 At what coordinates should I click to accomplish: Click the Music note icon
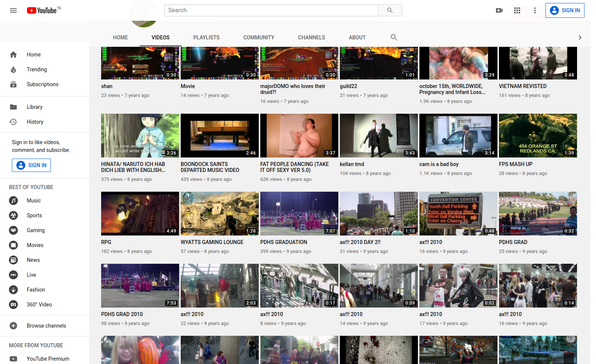pos(13,201)
